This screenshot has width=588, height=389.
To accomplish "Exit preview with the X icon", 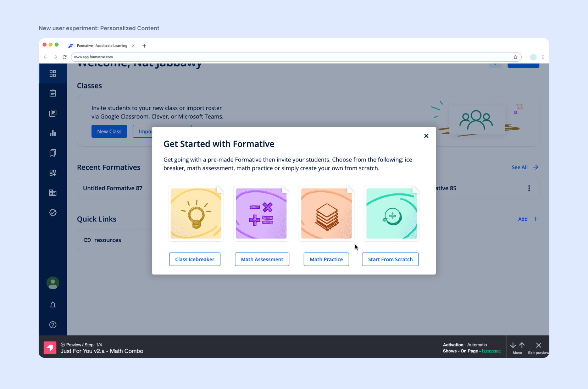I will click(x=538, y=345).
